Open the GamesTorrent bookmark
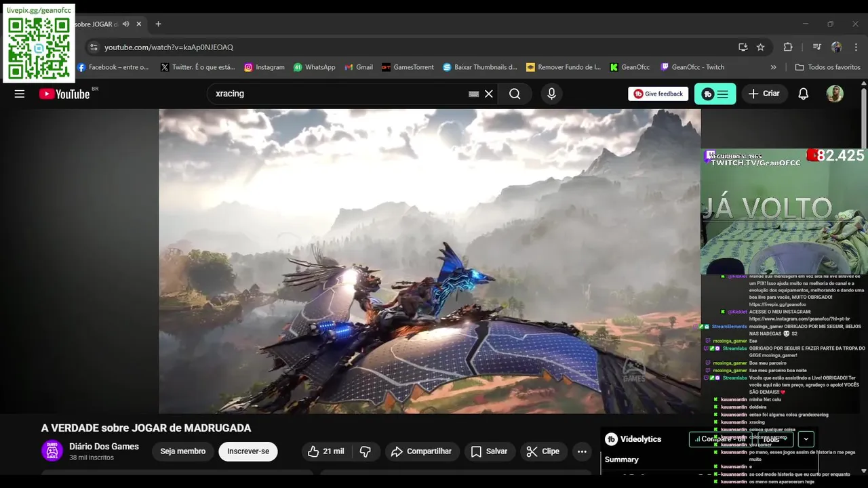This screenshot has width=868, height=488. [x=408, y=67]
